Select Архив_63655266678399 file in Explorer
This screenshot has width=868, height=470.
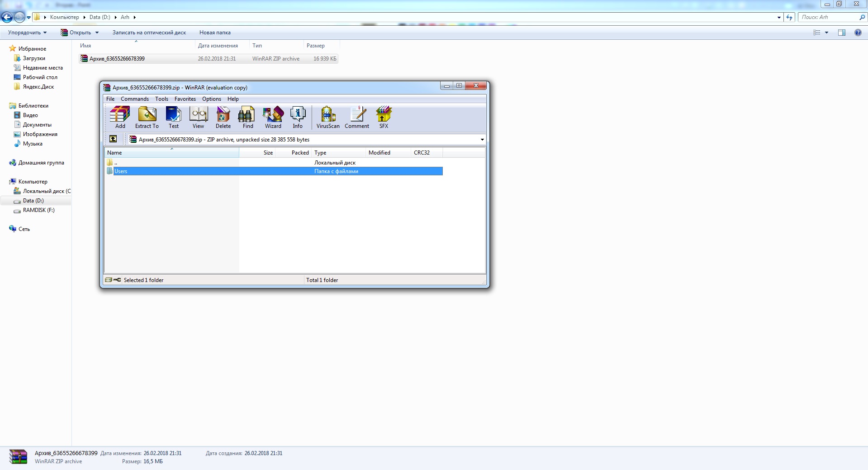tap(209, 59)
